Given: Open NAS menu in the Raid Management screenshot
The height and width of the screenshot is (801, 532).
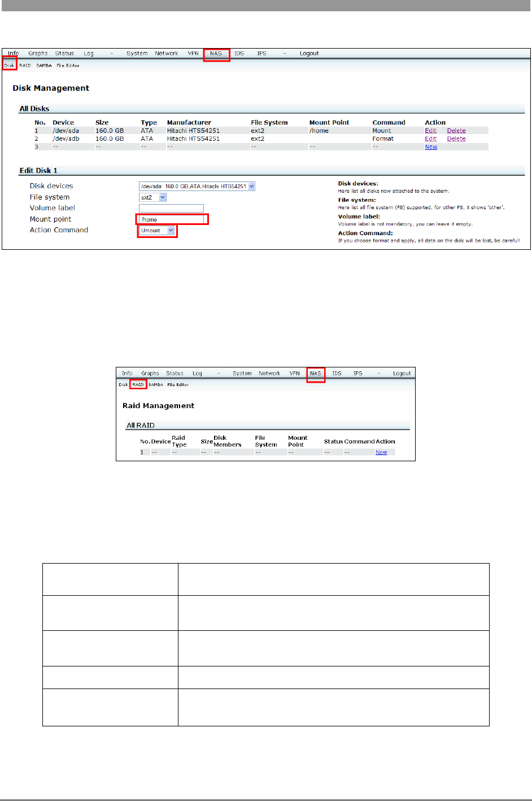Looking at the screenshot, I should [315, 374].
